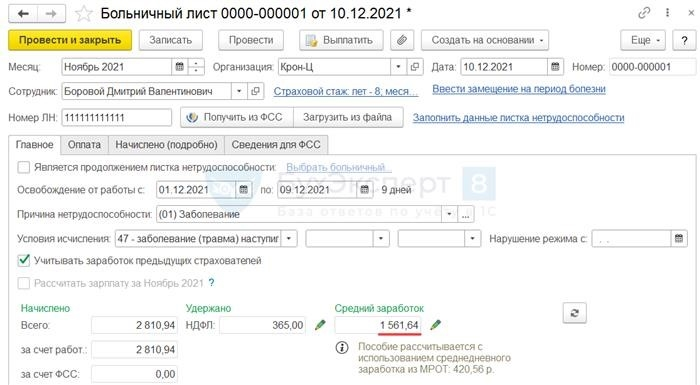The image size is (700, 385).
Task: Open the Еще dropdown menu
Action: [643, 40]
